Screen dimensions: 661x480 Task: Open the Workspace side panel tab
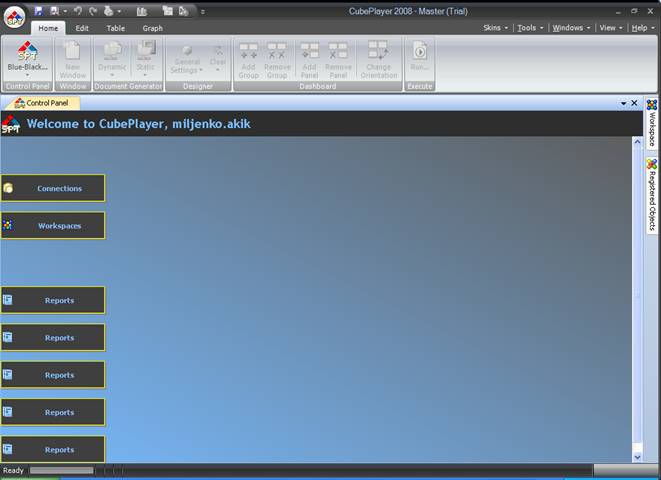pyautogui.click(x=652, y=123)
